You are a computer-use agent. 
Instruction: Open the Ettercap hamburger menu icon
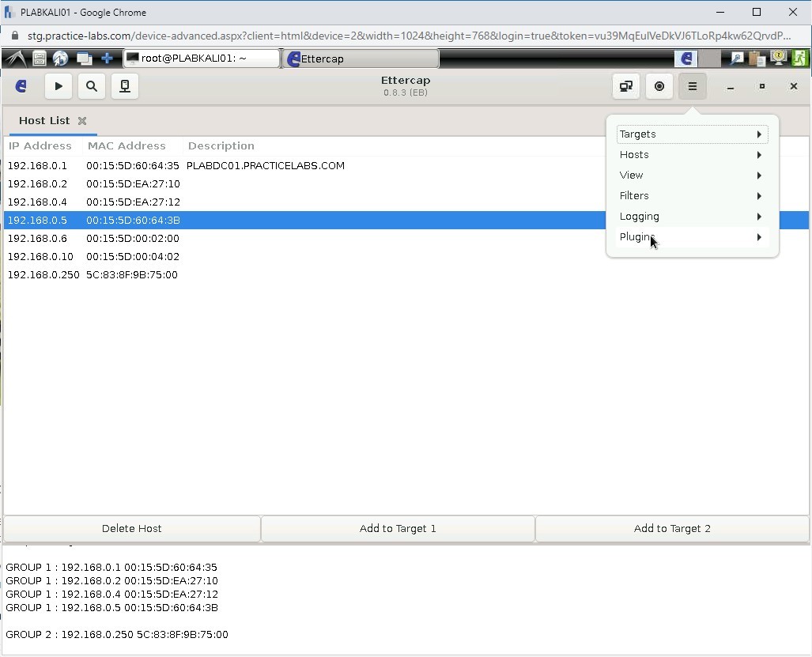tap(693, 86)
